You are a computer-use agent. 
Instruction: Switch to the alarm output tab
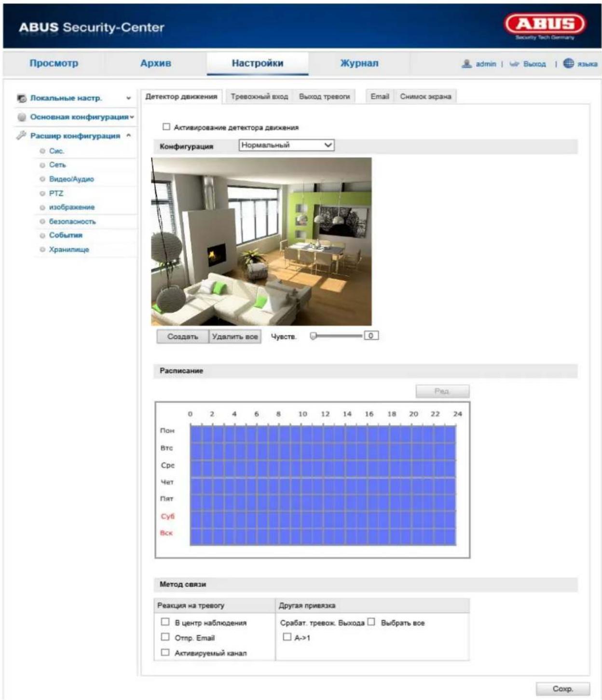coord(324,96)
